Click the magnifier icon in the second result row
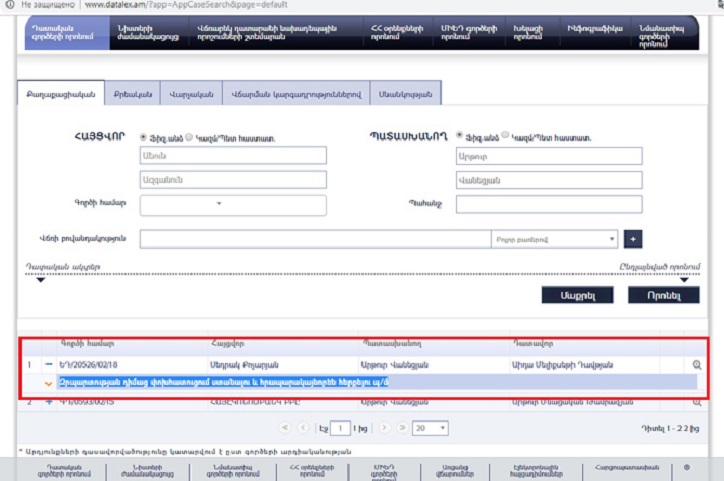The width and height of the screenshot is (724, 481). pyautogui.click(x=696, y=402)
